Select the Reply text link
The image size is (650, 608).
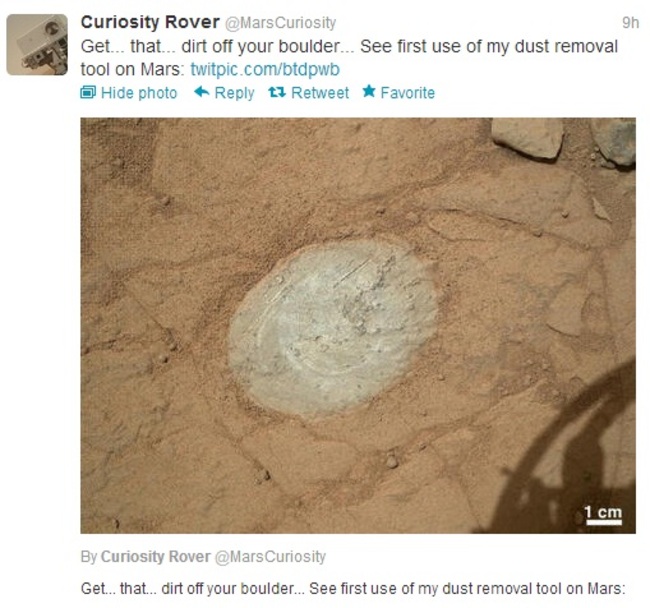pyautogui.click(x=234, y=93)
